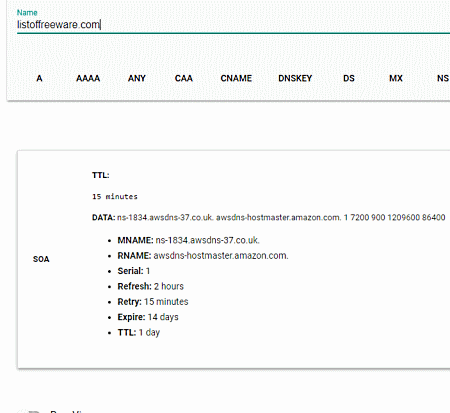Click the NS record type button
Viewport: 450px width, 413px height.
click(x=443, y=78)
